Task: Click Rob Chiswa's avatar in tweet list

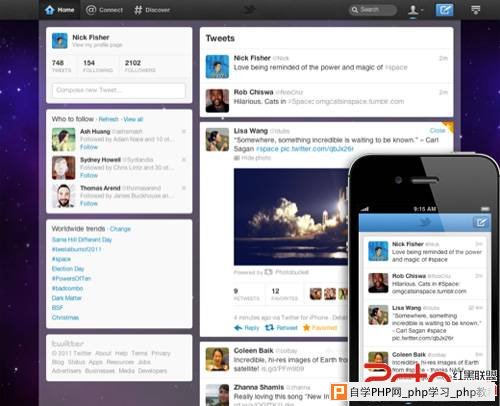Action: (217, 101)
